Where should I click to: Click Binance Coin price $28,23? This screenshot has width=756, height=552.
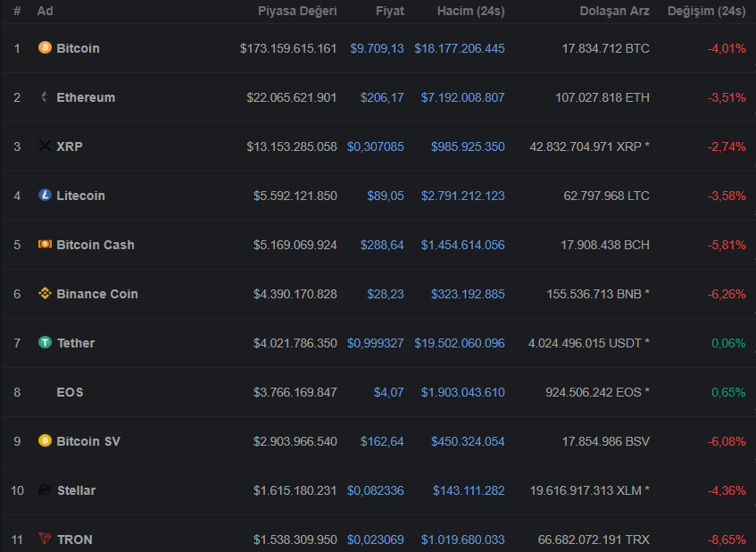[386, 294]
